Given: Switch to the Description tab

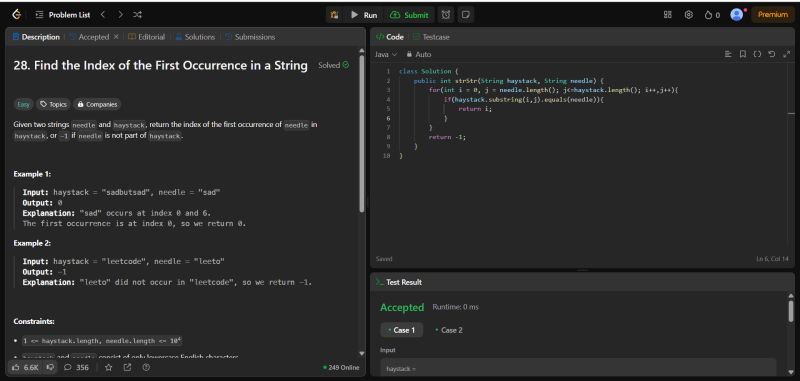Looking at the screenshot, I should point(36,37).
